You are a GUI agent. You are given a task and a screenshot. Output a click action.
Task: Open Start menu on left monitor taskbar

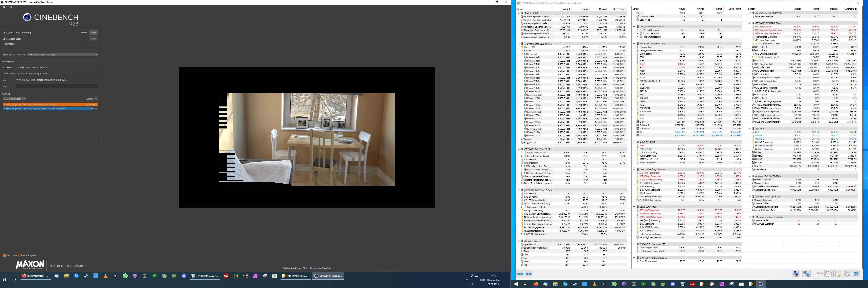click(5, 280)
